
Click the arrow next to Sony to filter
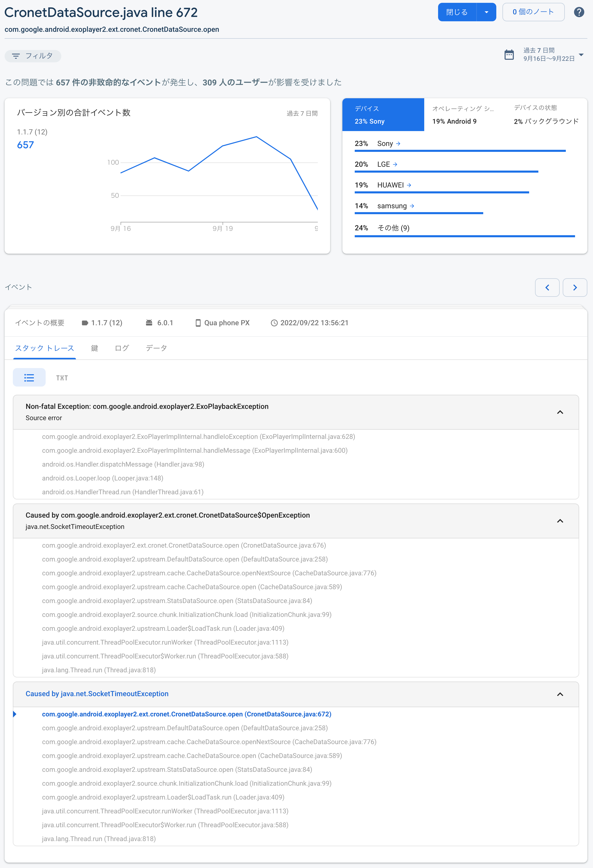click(x=399, y=143)
